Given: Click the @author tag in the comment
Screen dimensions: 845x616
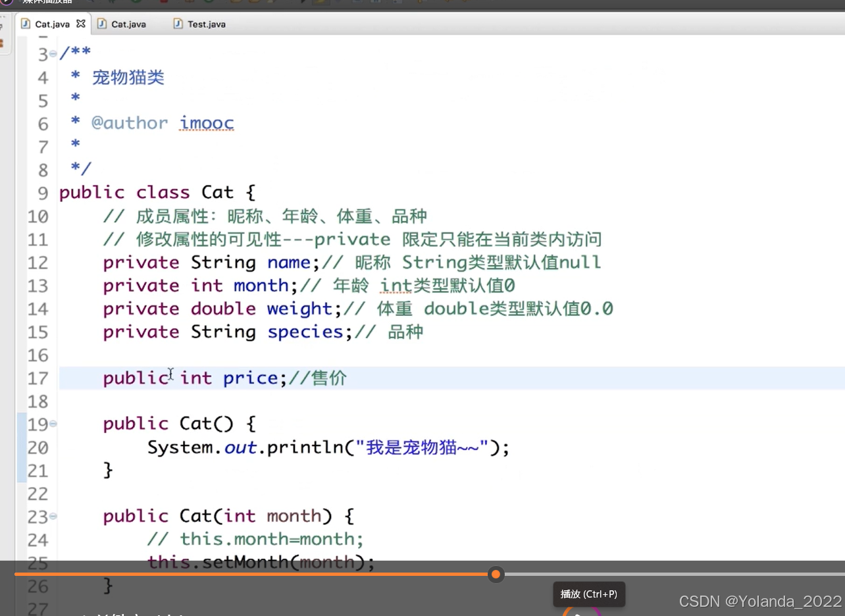Looking at the screenshot, I should point(130,123).
